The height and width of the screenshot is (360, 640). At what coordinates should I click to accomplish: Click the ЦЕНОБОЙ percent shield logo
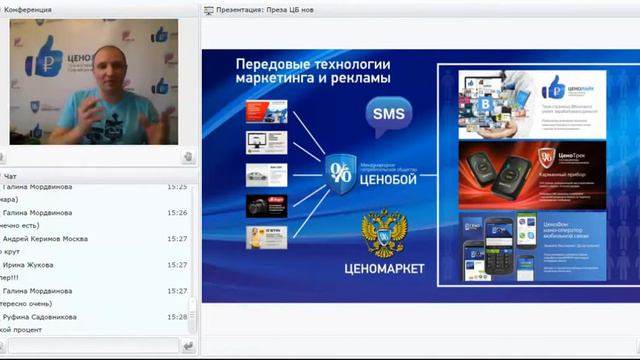[x=340, y=174]
